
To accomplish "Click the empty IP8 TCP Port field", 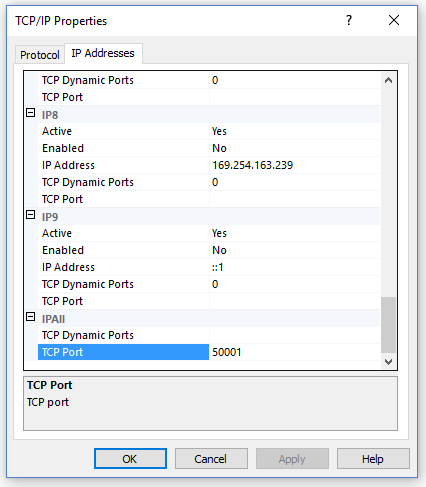I will 295,199.
